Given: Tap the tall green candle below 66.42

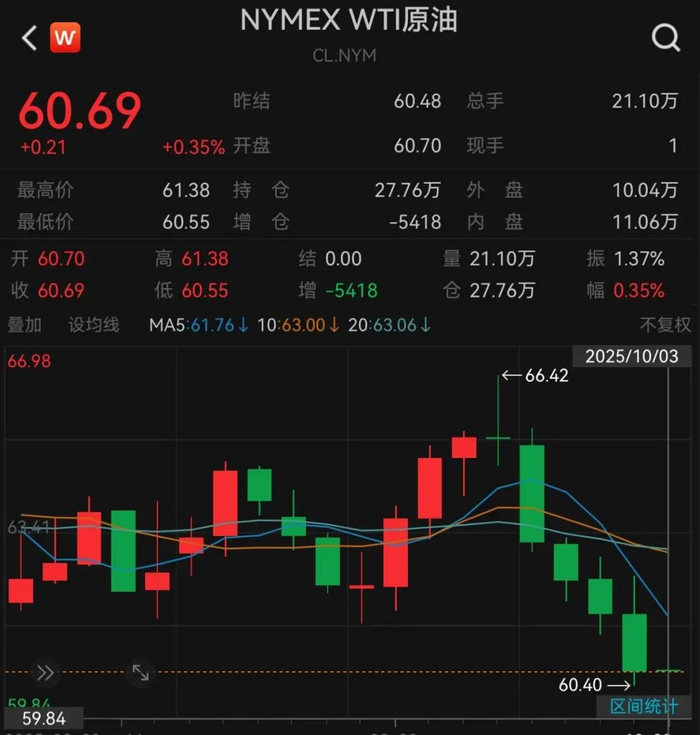Looking at the screenshot, I should (532, 494).
